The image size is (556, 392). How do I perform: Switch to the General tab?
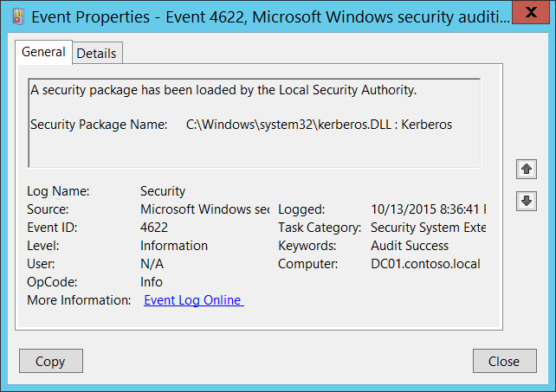click(43, 52)
